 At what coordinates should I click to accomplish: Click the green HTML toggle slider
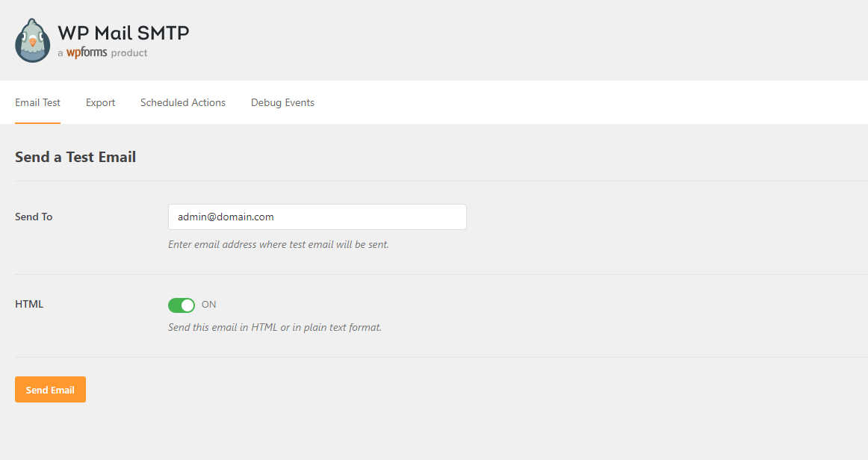click(181, 305)
